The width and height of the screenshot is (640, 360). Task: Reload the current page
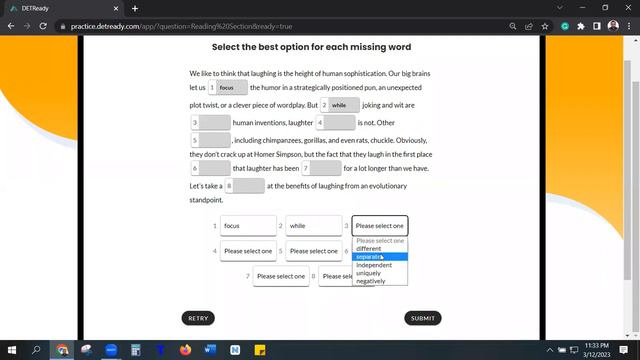tap(43, 26)
